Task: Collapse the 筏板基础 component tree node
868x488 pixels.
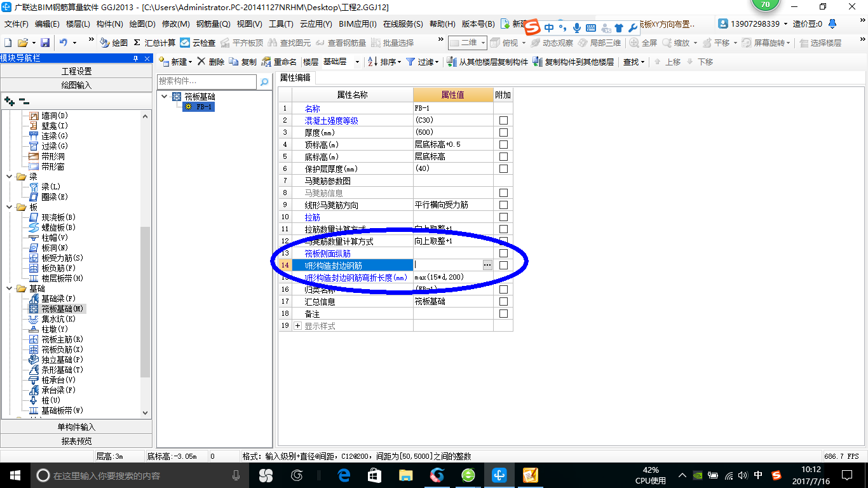Action: (x=165, y=97)
